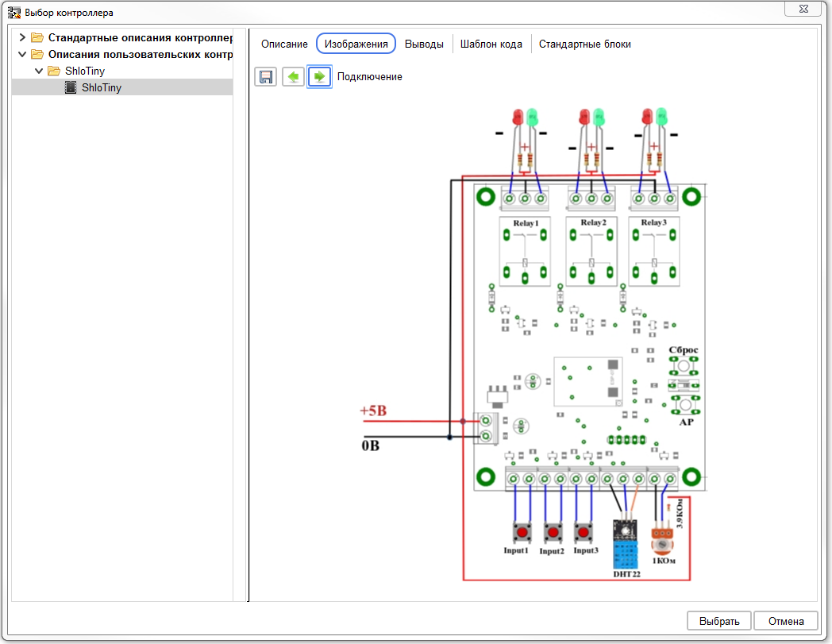Click the 'Подключение' image caption
The image size is (832, 644).
click(x=370, y=76)
